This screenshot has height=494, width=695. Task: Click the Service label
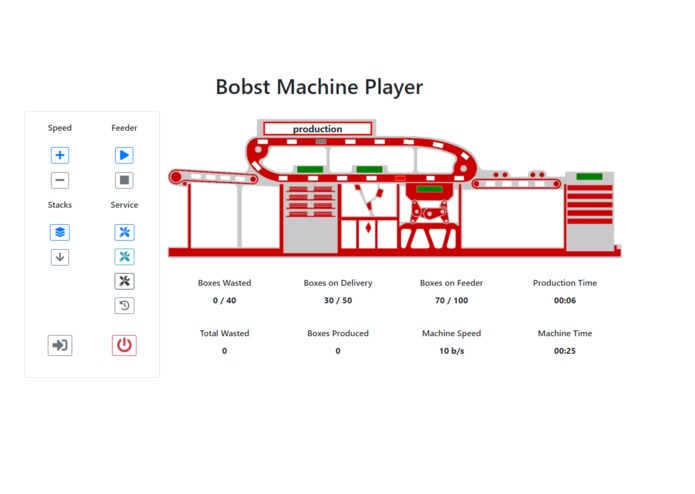[124, 205]
